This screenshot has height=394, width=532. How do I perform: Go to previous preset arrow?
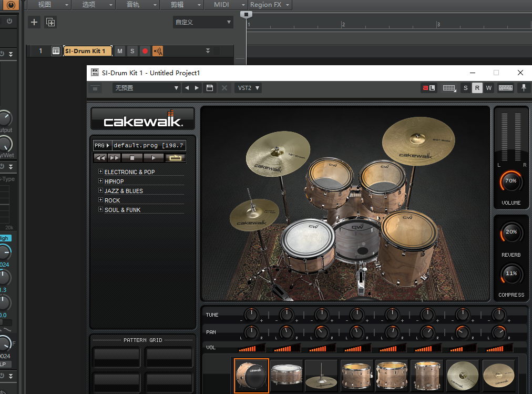point(187,88)
